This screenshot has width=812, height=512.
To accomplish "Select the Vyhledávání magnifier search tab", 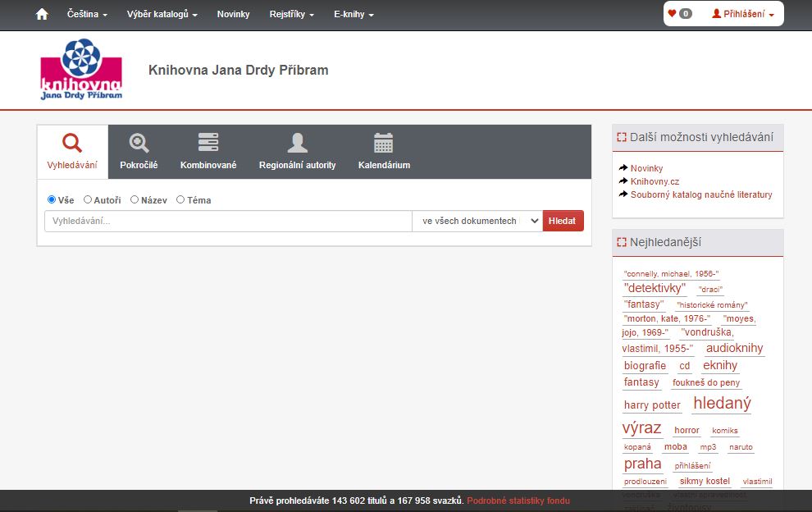I will 72,144.
